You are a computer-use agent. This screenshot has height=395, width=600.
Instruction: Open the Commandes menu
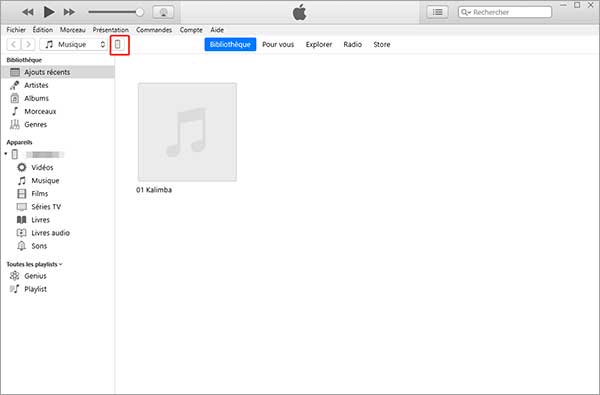pyautogui.click(x=154, y=30)
